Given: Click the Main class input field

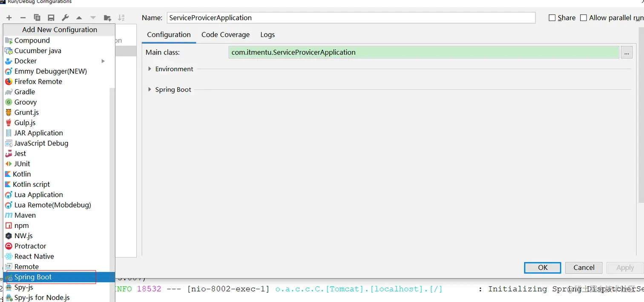Looking at the screenshot, I should pyautogui.click(x=423, y=52).
